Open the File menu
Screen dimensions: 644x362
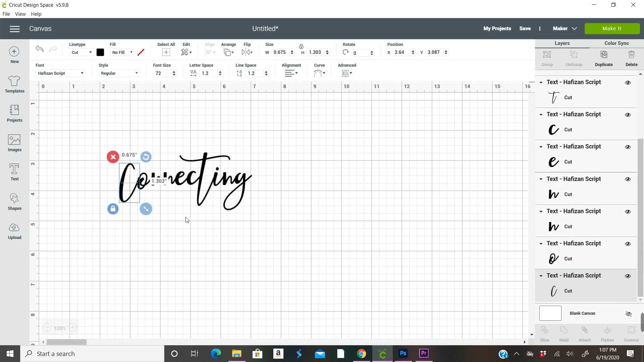coord(6,14)
